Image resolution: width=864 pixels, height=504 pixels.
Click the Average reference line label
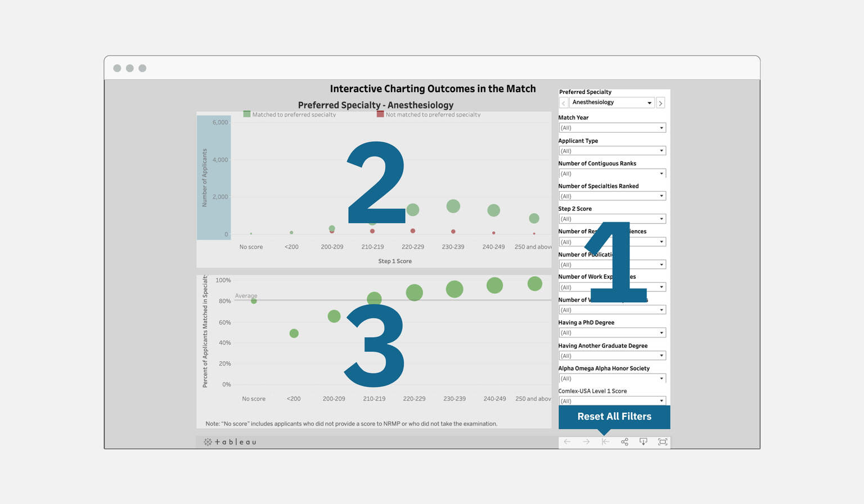point(246,296)
